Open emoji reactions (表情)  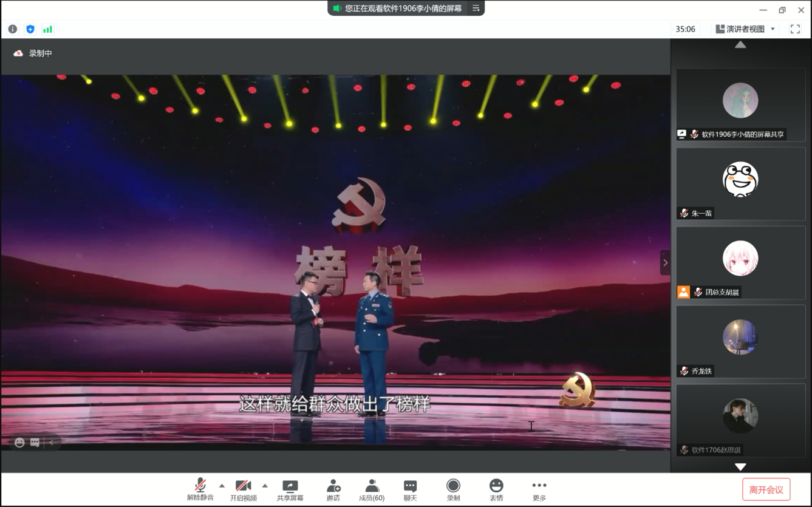(496, 489)
